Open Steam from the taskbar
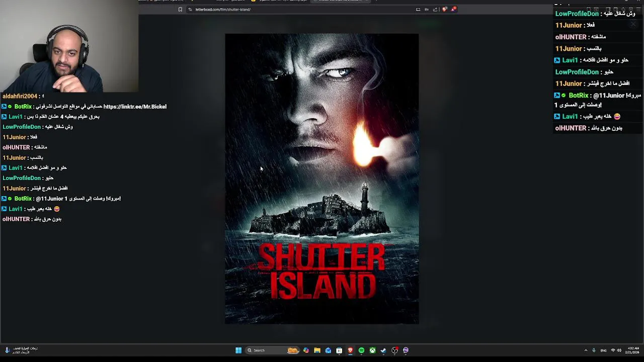Screen dimensions: 644x362 click(x=383, y=350)
